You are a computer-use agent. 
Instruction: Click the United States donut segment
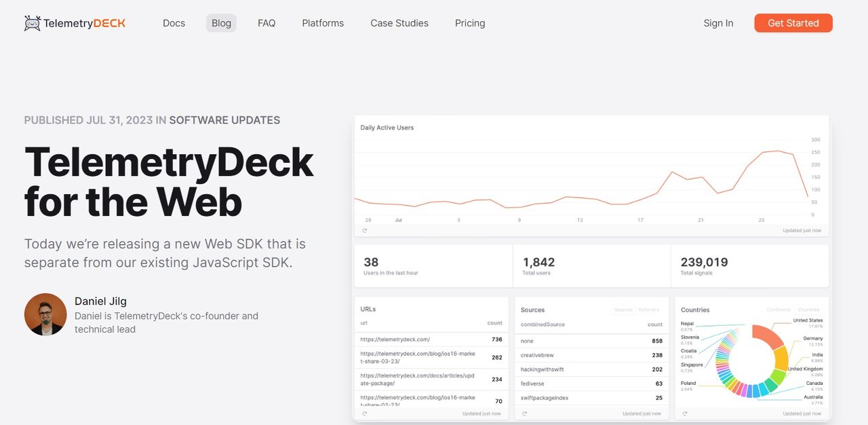pos(768,335)
